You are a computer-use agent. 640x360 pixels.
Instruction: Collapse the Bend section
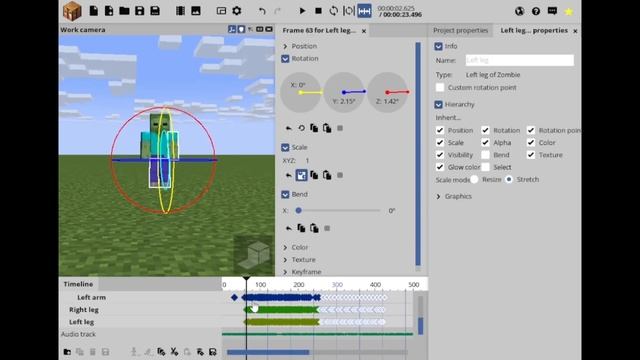tap(285, 194)
